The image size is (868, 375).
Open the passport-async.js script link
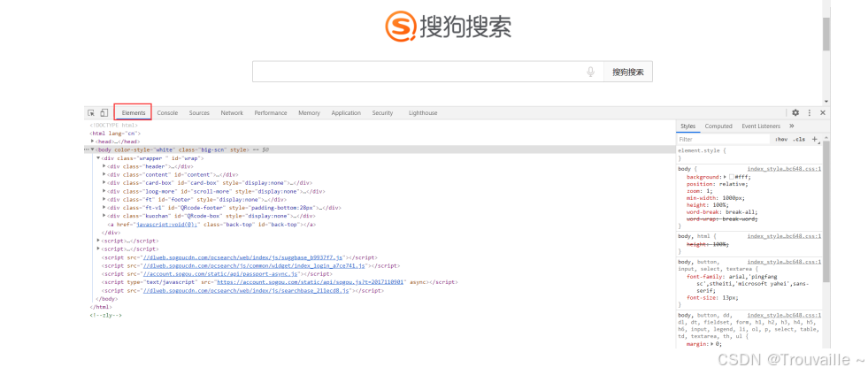coord(221,274)
